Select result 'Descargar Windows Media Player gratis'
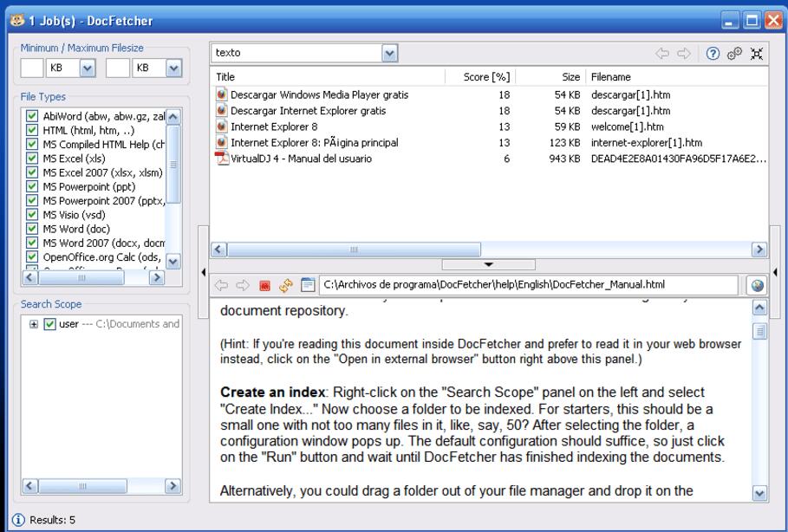Viewport: 788px width, 532px height. point(318,95)
